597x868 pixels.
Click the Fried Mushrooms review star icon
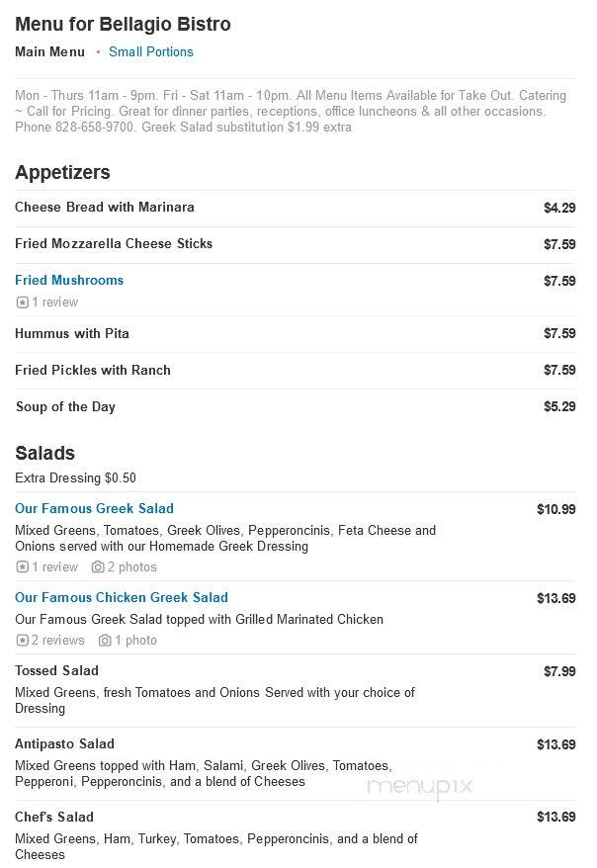(x=22, y=303)
